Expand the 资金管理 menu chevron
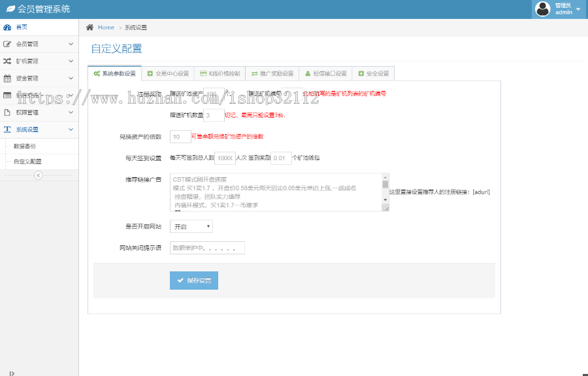This screenshot has width=588, height=376. pos(71,78)
